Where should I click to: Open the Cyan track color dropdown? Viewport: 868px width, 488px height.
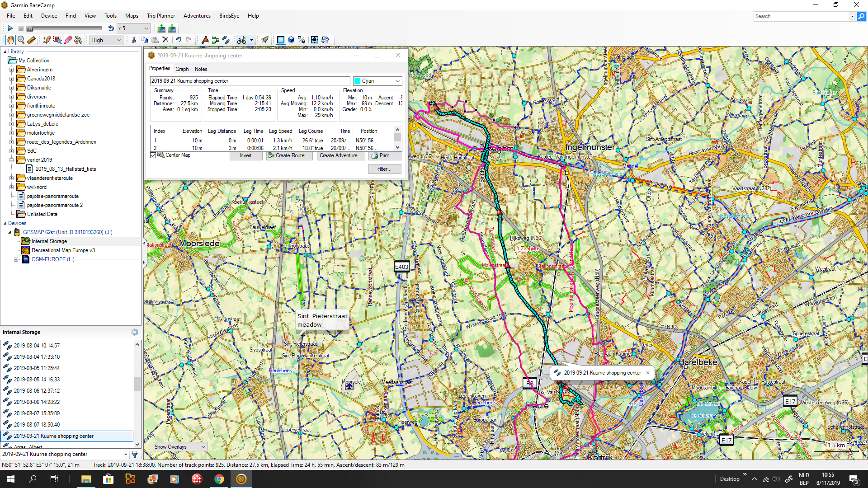pos(377,81)
